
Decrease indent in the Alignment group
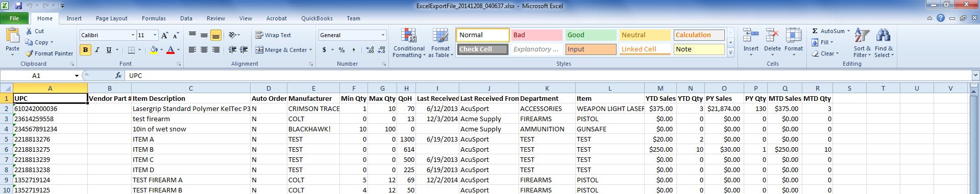click(232, 50)
